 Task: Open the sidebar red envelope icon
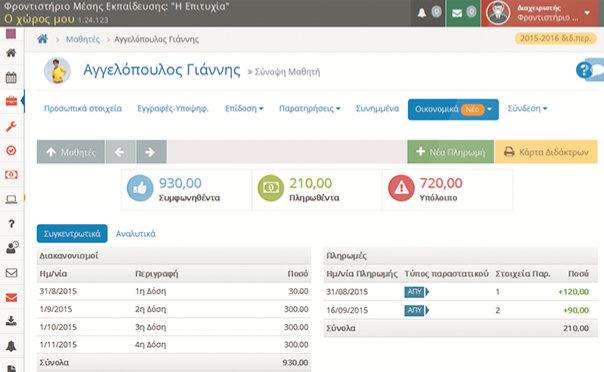(11, 297)
